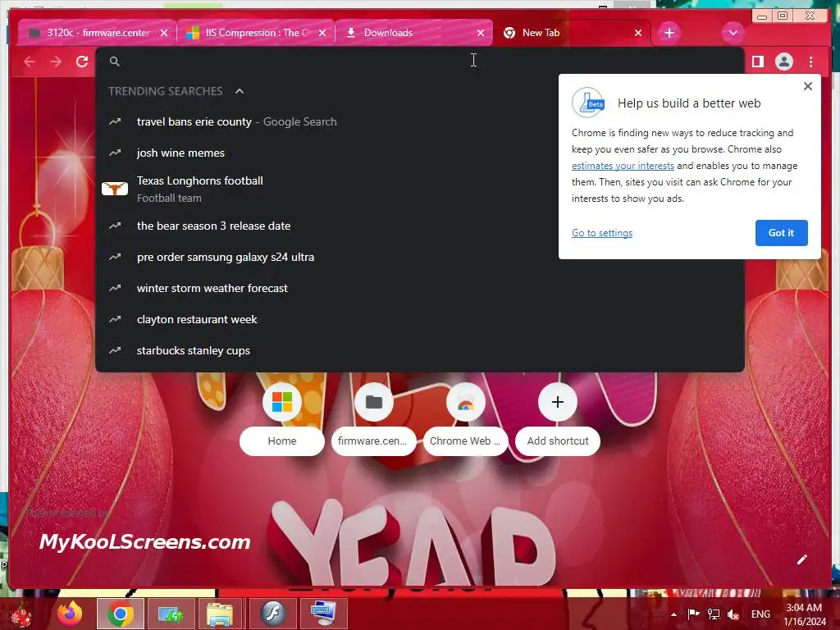Open the network tray icon

[x=714, y=614]
